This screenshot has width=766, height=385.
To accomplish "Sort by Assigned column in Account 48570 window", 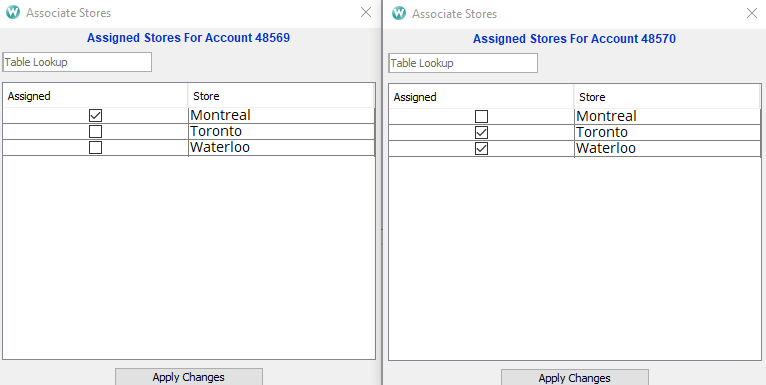I will point(481,97).
